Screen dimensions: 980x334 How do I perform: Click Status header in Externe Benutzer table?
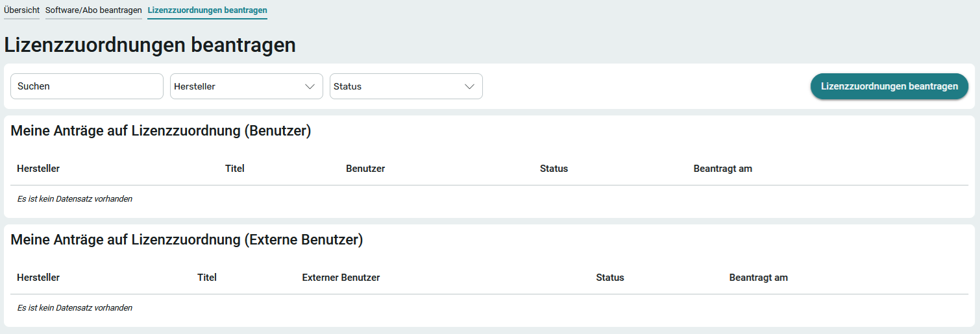pos(610,278)
